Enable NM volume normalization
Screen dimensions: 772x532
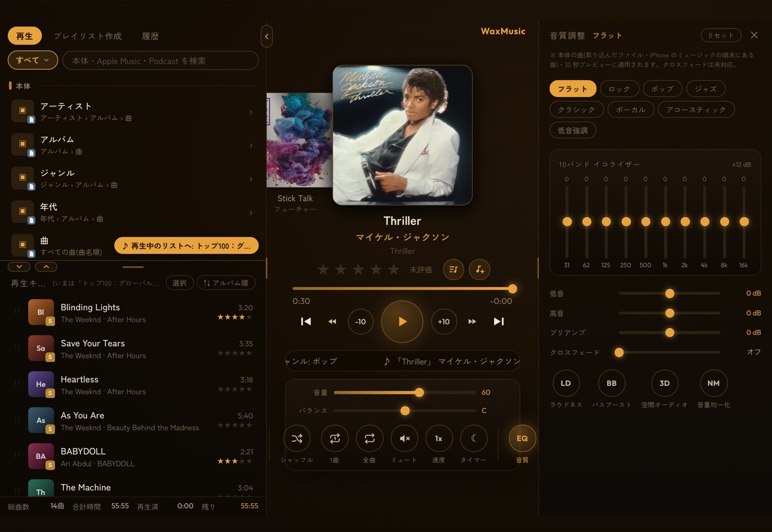[714, 383]
